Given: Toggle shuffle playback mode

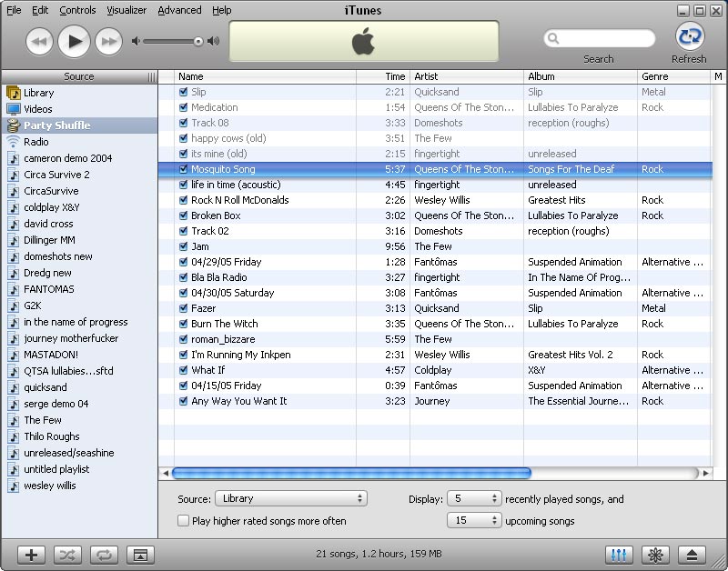Looking at the screenshot, I should point(67,555).
